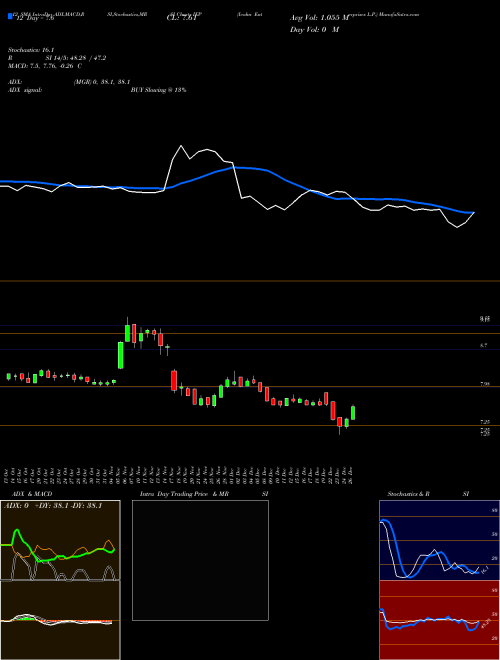Screen dimensions: 500x660
Task: Click the tall green breakout candle in early November
Action: [120, 355]
